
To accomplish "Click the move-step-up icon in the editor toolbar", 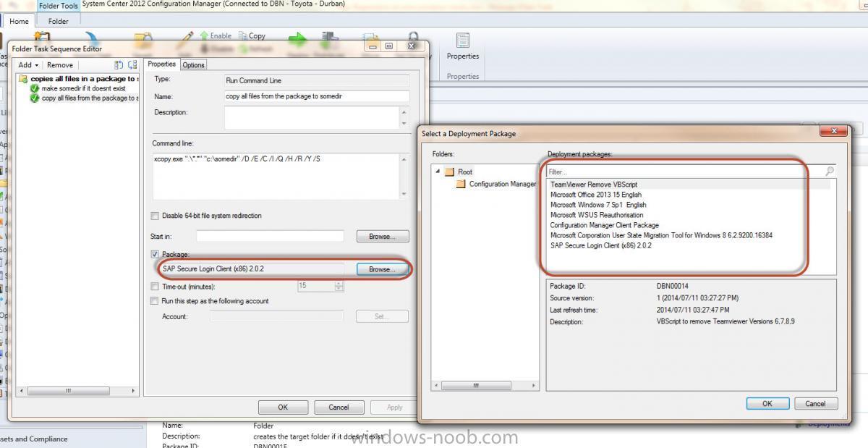I will tap(119, 65).
